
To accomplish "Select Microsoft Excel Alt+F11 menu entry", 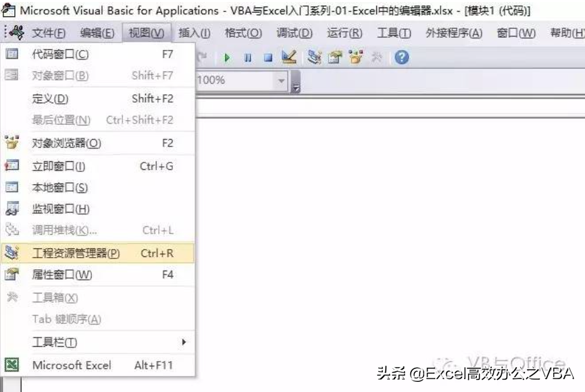I will [x=98, y=365].
